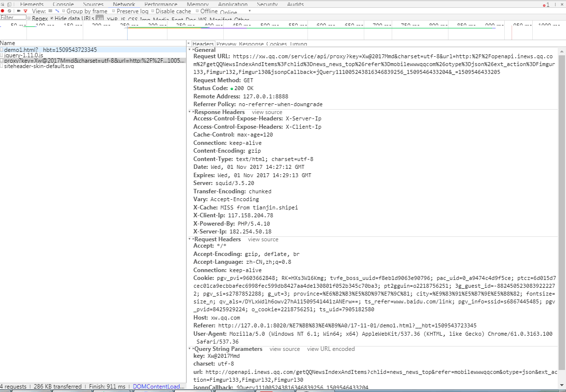Image resolution: width=566 pixels, height=392 pixels.
Task: Select the jquery-1.11.0.js request row
Action: [x=93, y=55]
